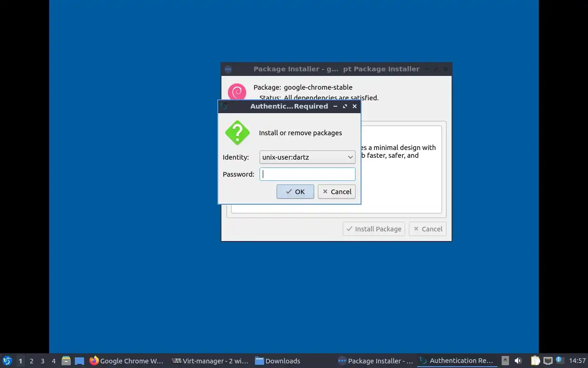Minimize the Authentication Required dialog
Image resolution: width=588 pixels, height=368 pixels.
pyautogui.click(x=335, y=106)
